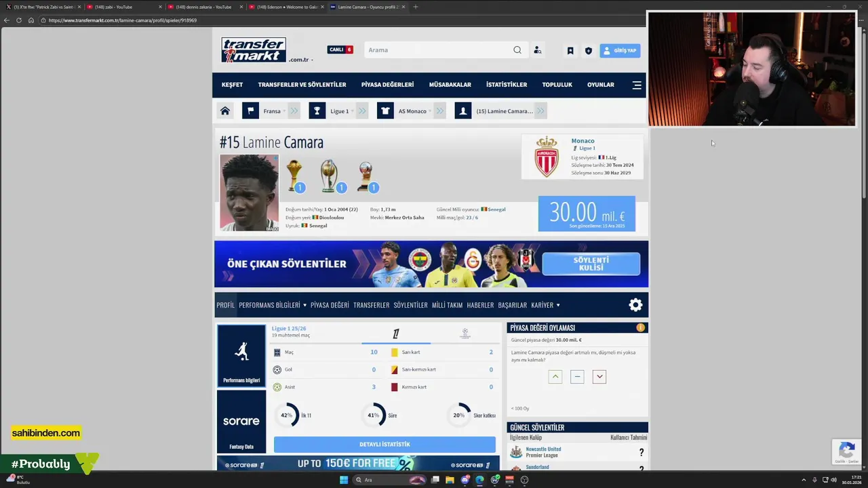Switch to Başarılar tab

click(512, 305)
